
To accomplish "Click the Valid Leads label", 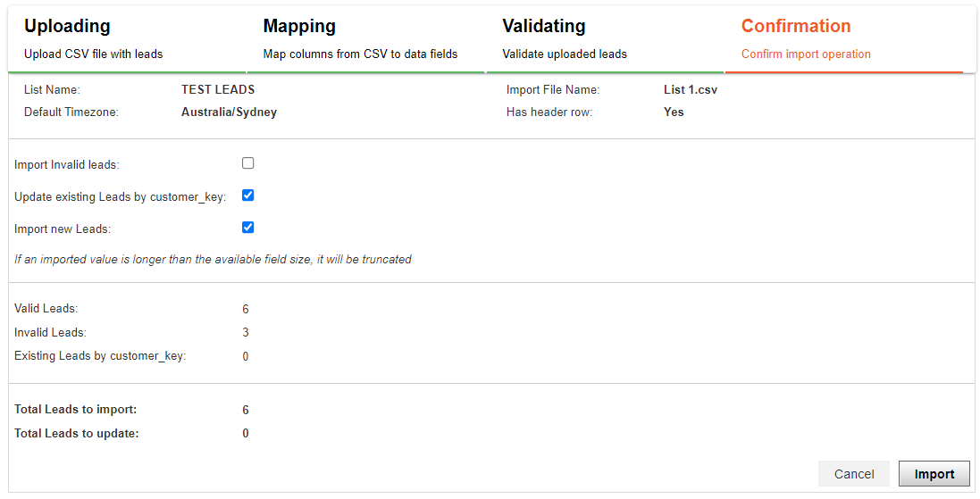I will [x=46, y=309].
